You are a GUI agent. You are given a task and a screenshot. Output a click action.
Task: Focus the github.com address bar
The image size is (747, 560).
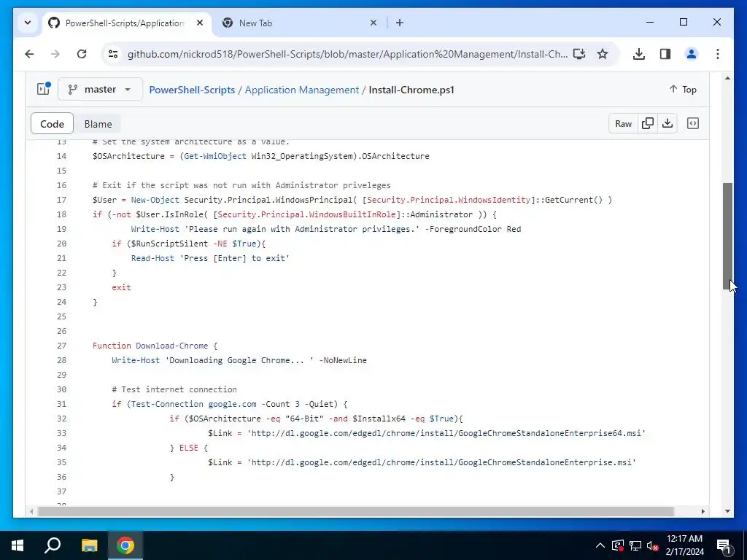click(x=347, y=54)
